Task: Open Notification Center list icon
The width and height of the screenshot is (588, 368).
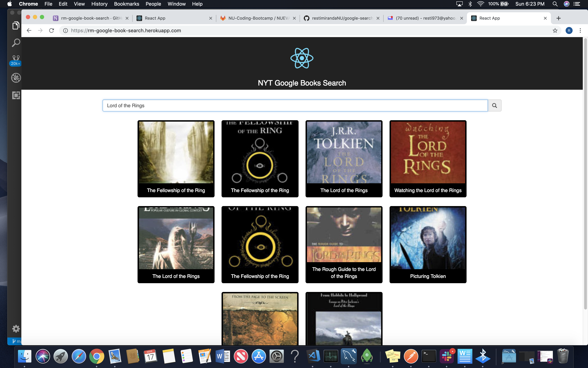Action: click(577, 4)
